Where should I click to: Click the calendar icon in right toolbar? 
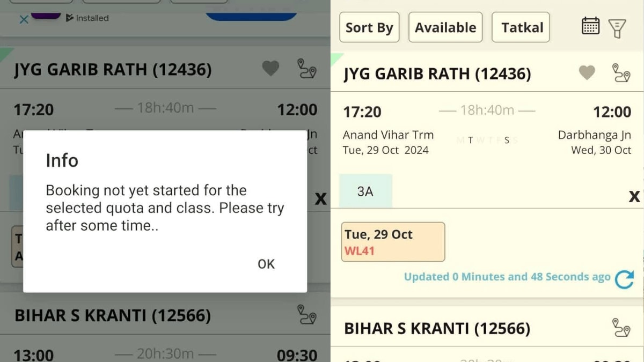[x=590, y=26]
